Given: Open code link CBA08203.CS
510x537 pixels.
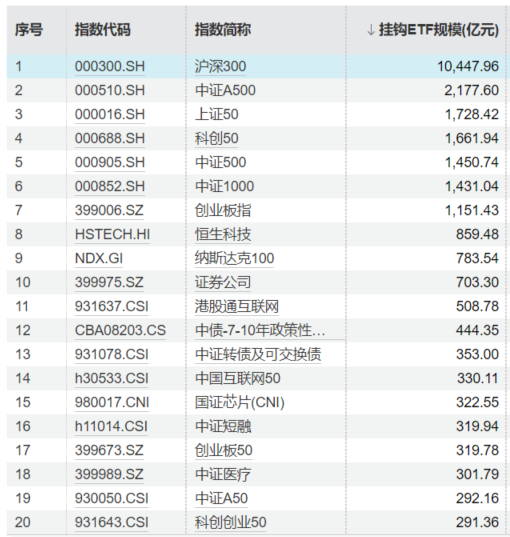Looking at the screenshot, I should tap(121, 330).
